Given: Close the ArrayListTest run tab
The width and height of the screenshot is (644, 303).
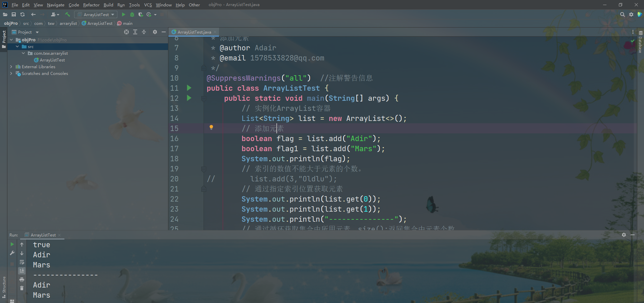Looking at the screenshot, I should pyautogui.click(x=59, y=235).
